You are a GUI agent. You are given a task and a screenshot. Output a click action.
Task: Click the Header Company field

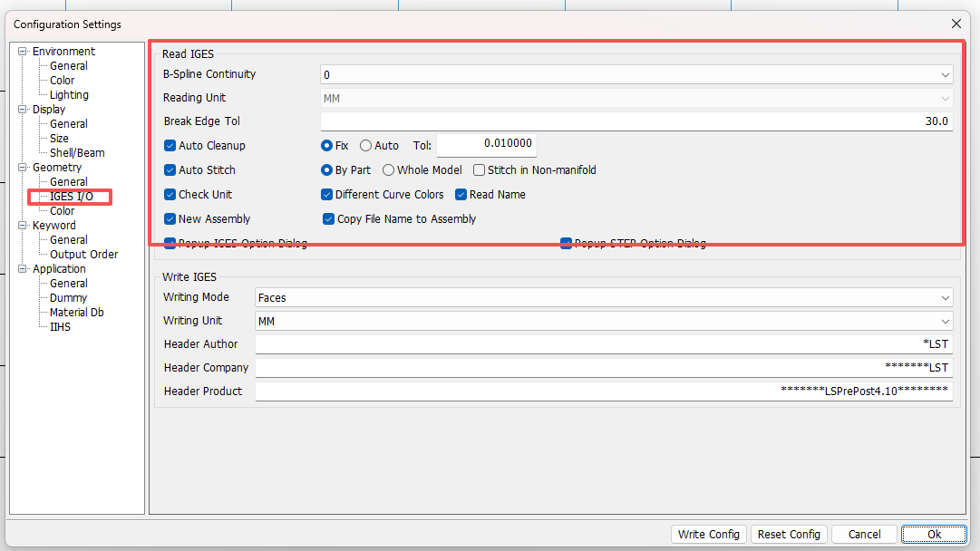click(x=604, y=368)
